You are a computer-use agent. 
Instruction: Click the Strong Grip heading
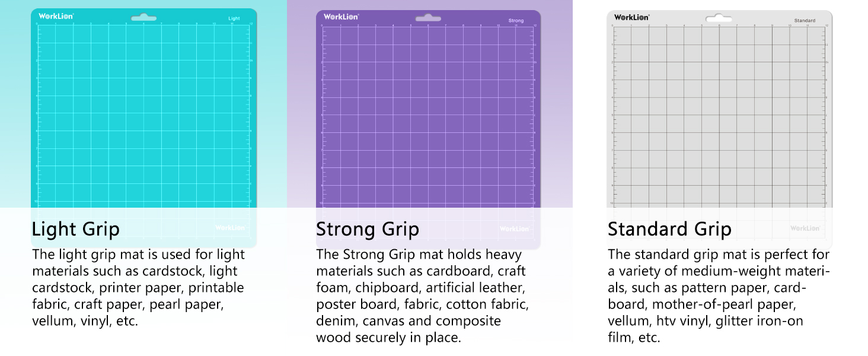pyautogui.click(x=367, y=229)
